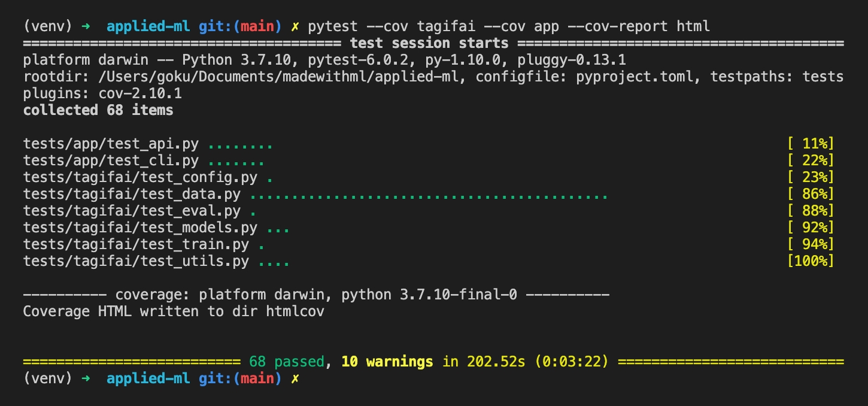The width and height of the screenshot is (868, 406).
Task: Click the '[100%]' progress value
Action: coord(811,261)
